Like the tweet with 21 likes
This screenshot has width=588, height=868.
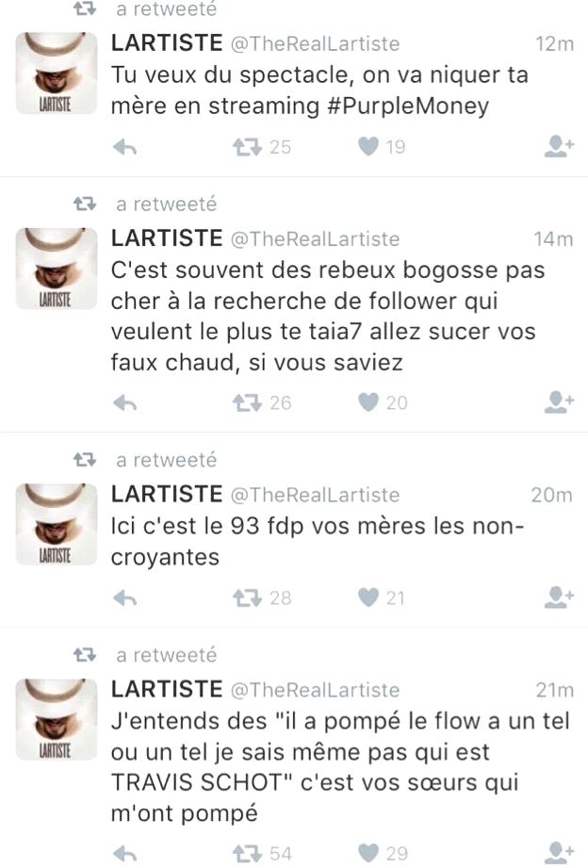click(x=368, y=598)
